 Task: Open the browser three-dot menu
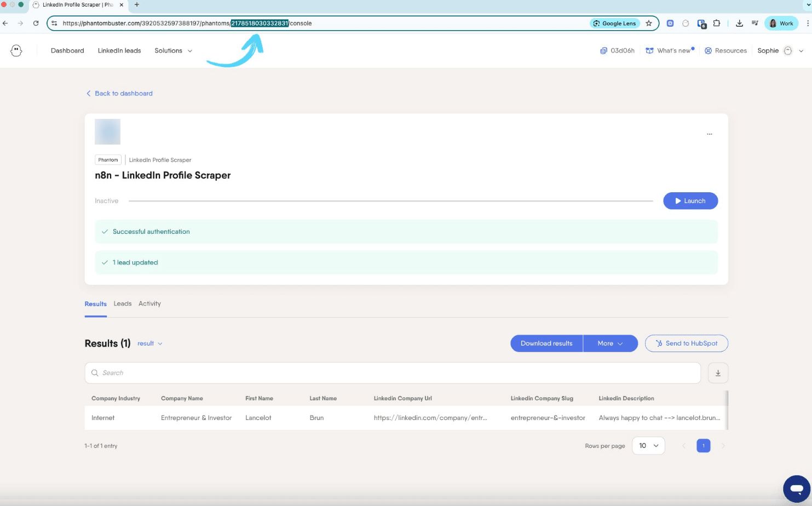[x=808, y=24]
